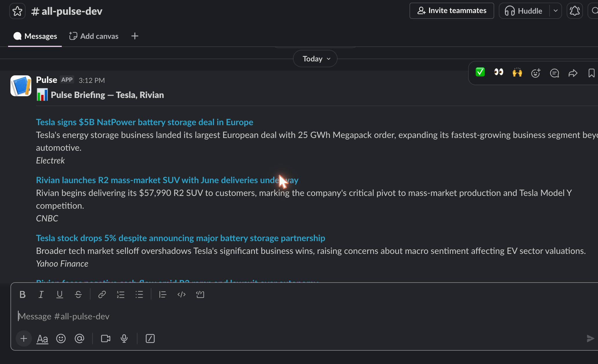Forward the Pulse message

click(x=573, y=73)
